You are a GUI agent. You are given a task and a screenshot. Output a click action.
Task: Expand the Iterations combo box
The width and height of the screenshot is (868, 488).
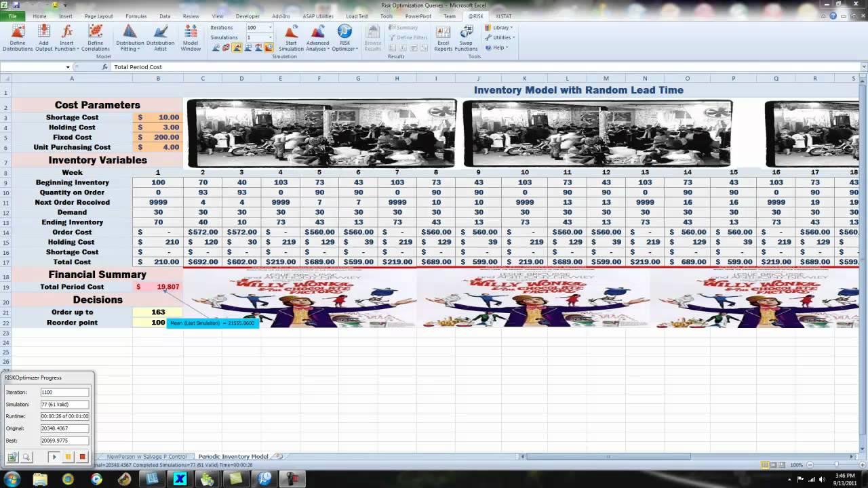coord(270,28)
